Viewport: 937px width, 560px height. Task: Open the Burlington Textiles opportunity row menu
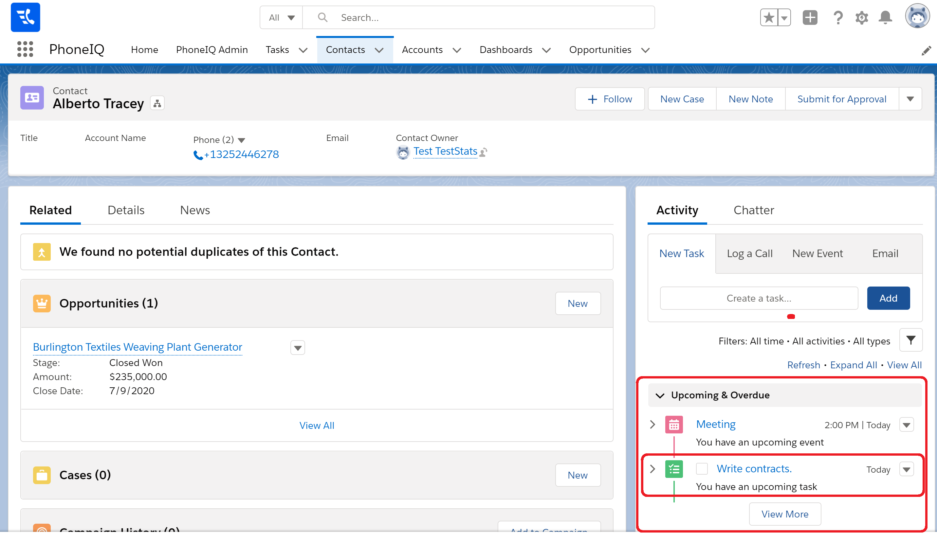coord(298,348)
